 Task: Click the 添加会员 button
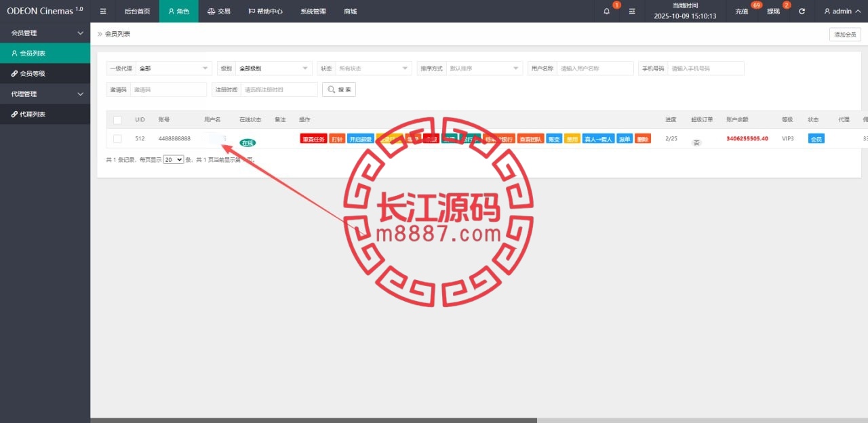click(845, 35)
